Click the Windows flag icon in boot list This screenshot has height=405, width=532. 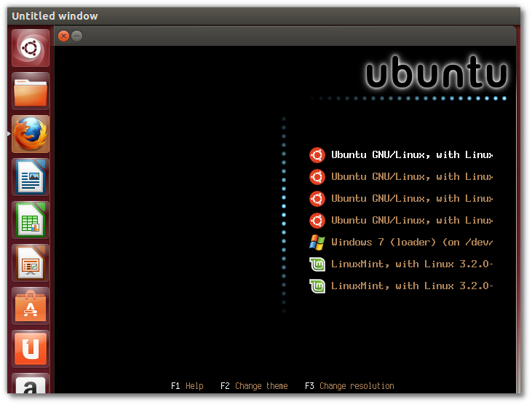pyautogui.click(x=317, y=243)
